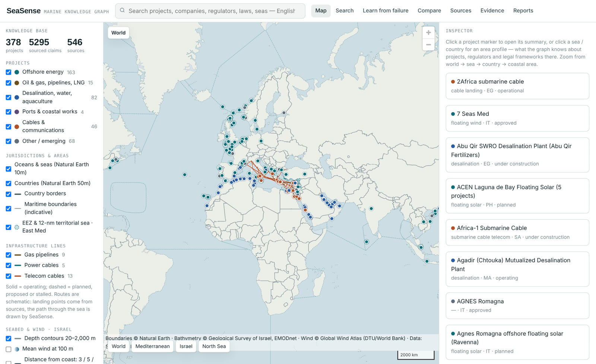Image resolution: width=596 pixels, height=364 pixels.
Task: Open the AGNES Romagna project card
Action: tap(517, 306)
